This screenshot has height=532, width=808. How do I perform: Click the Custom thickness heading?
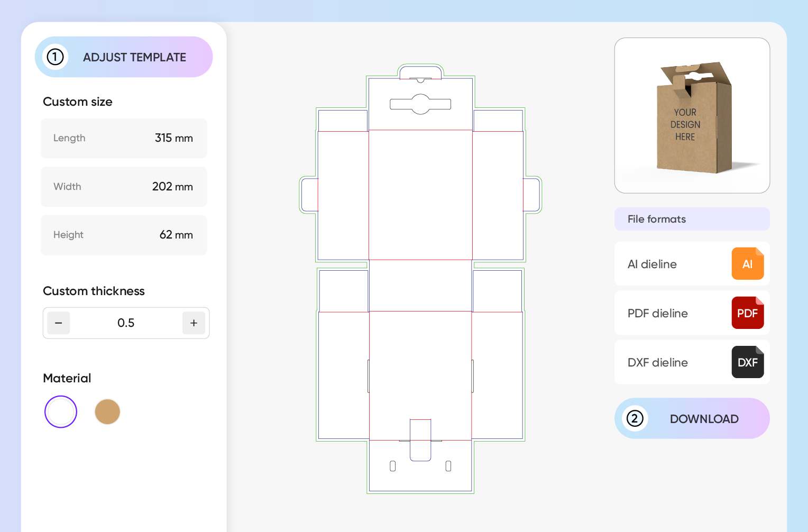tap(94, 291)
